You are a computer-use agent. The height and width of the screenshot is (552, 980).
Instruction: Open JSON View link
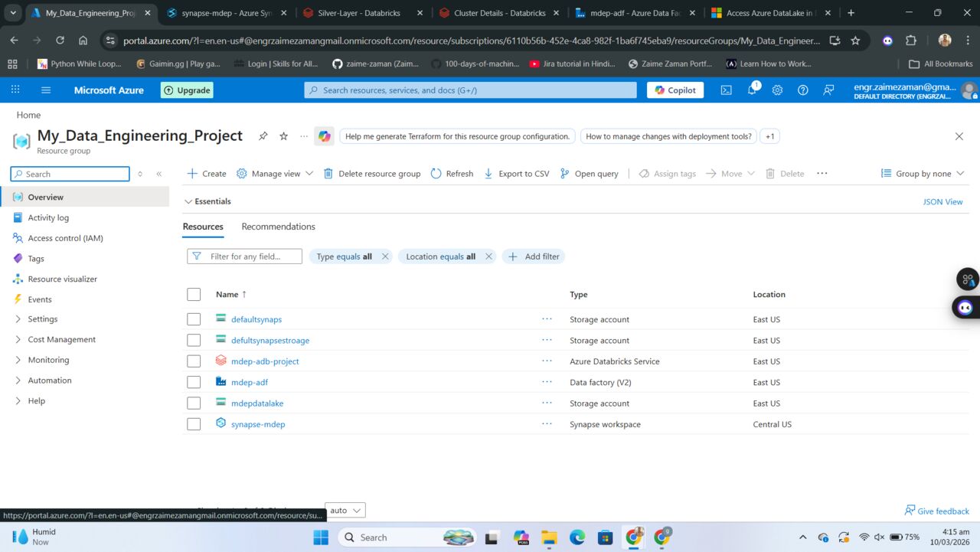click(x=943, y=202)
